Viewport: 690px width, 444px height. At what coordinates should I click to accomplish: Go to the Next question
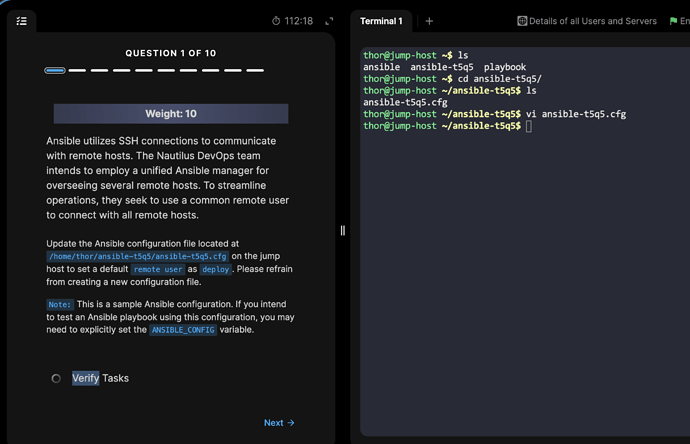[x=279, y=423]
